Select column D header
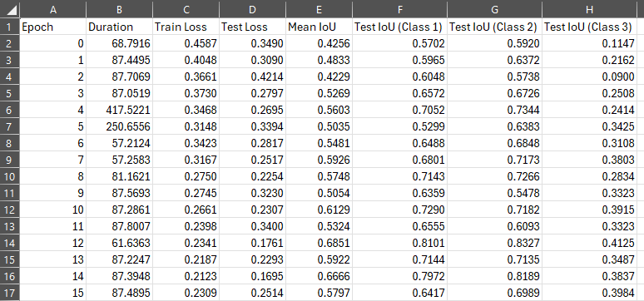The image size is (644, 301). tap(252, 10)
